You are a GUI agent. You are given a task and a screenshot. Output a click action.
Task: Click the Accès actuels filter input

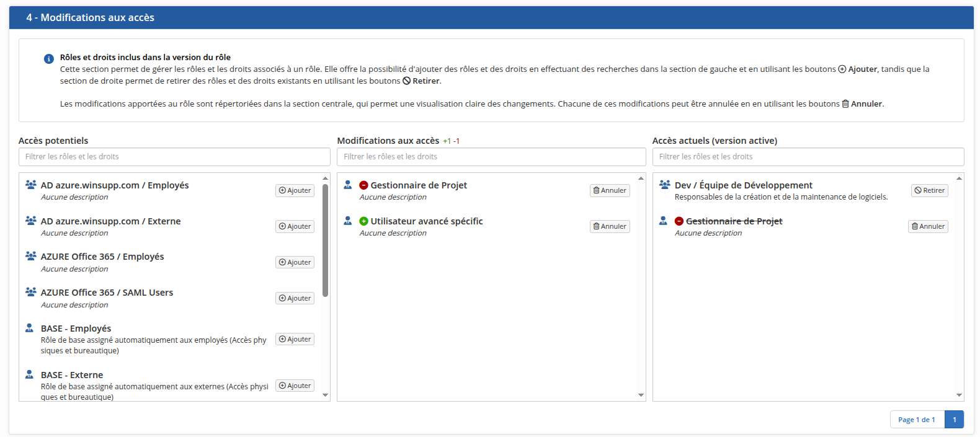point(808,157)
